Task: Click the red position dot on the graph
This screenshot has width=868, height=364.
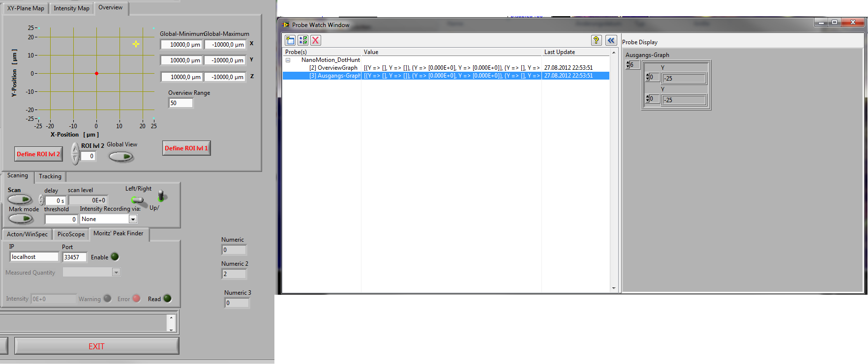Action: click(96, 73)
